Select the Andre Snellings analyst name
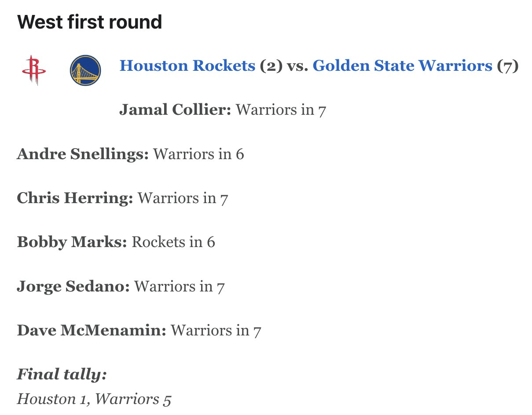Image resolution: width=532 pixels, height=415 pixels. (x=83, y=154)
